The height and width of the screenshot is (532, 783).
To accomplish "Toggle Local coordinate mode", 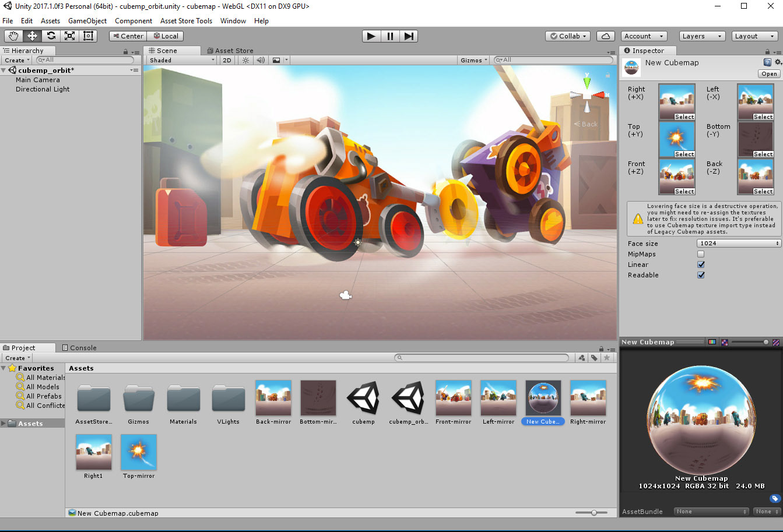I will point(166,36).
